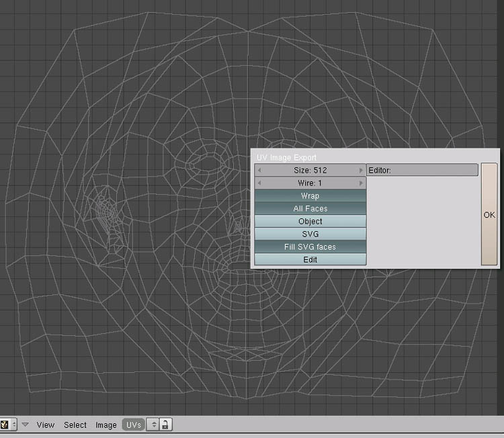
Task: Toggle the All Faces option
Action: point(310,208)
